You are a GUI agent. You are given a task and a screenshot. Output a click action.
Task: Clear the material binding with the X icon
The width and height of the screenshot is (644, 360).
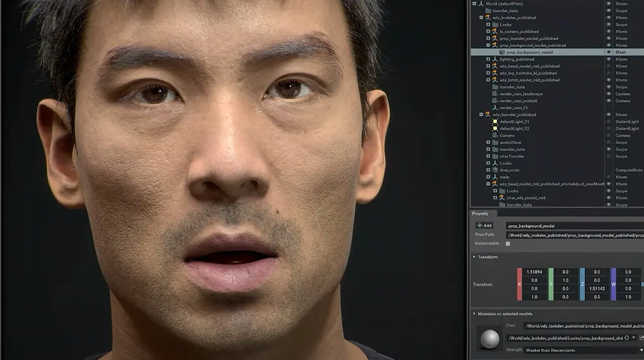[626, 338]
